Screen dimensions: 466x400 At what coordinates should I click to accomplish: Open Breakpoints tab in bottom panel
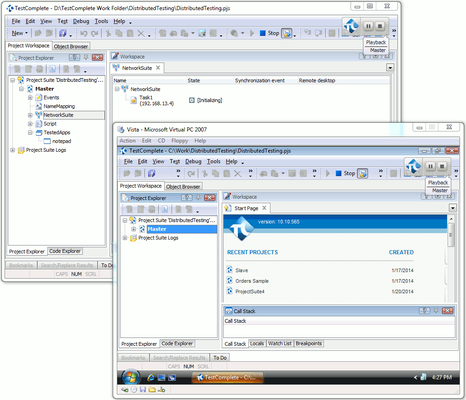309,343
